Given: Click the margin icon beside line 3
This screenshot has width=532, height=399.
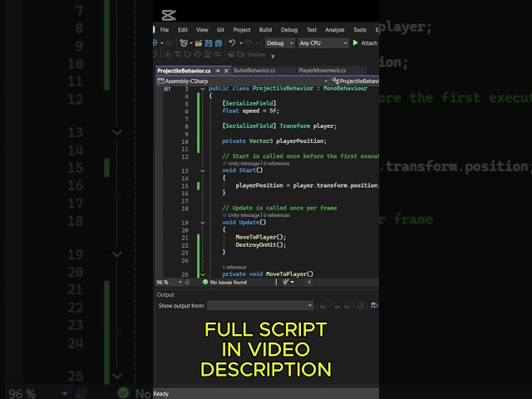Looking at the screenshot, I should 167,89.
